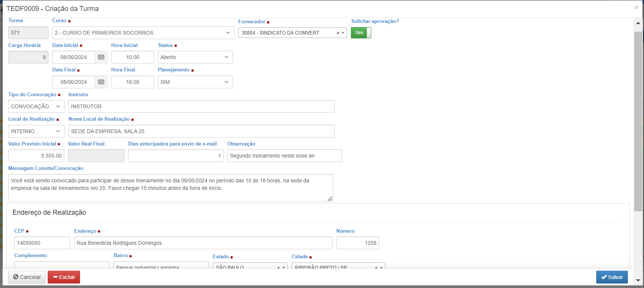The width and height of the screenshot is (644, 288).
Task: Click the Valor Real Final field
Action: point(96,156)
